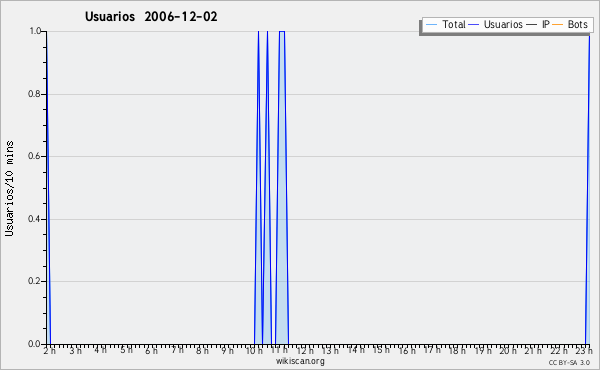This screenshot has width=600, height=370.
Task: Click the wide filled peak near 11 h
Action: point(282,187)
